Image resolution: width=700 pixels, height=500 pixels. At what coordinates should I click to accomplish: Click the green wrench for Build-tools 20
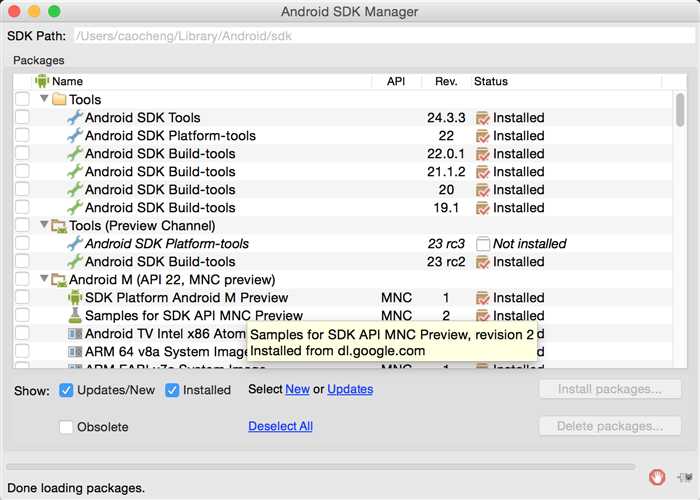click(x=75, y=189)
